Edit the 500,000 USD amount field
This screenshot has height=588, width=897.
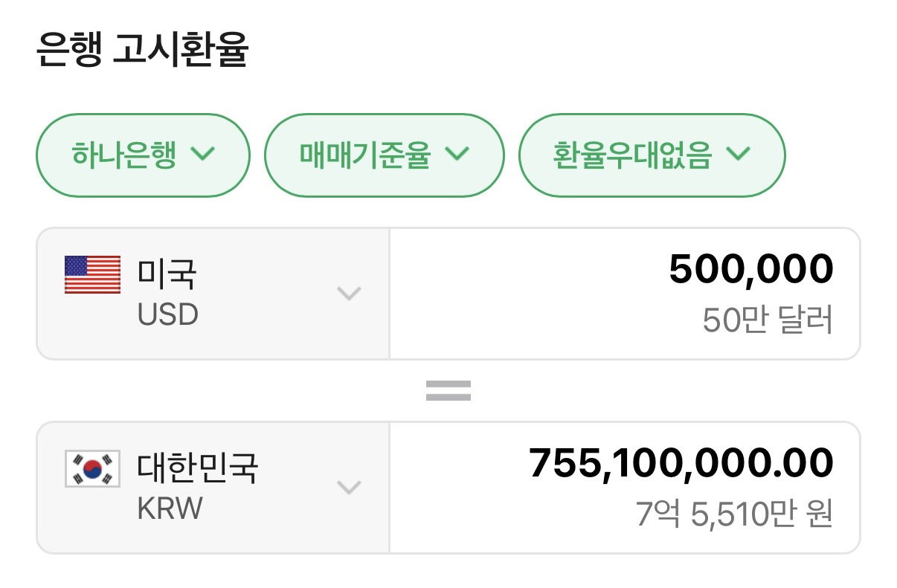point(625,294)
